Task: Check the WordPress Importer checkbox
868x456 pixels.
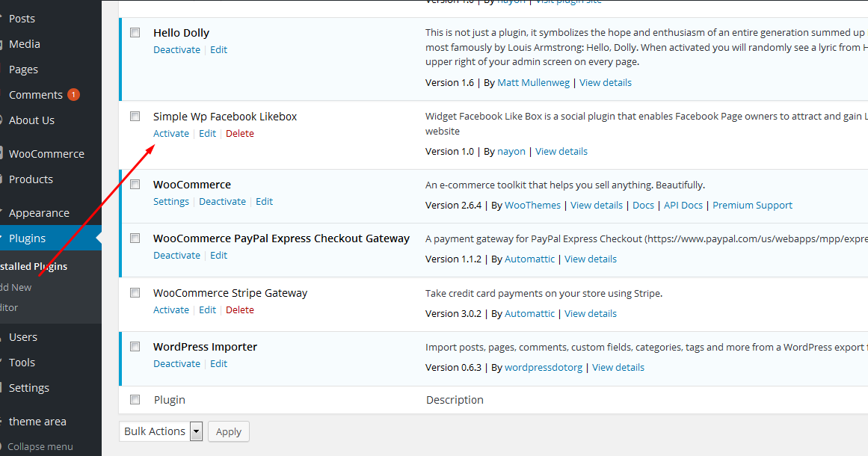Action: 135,346
